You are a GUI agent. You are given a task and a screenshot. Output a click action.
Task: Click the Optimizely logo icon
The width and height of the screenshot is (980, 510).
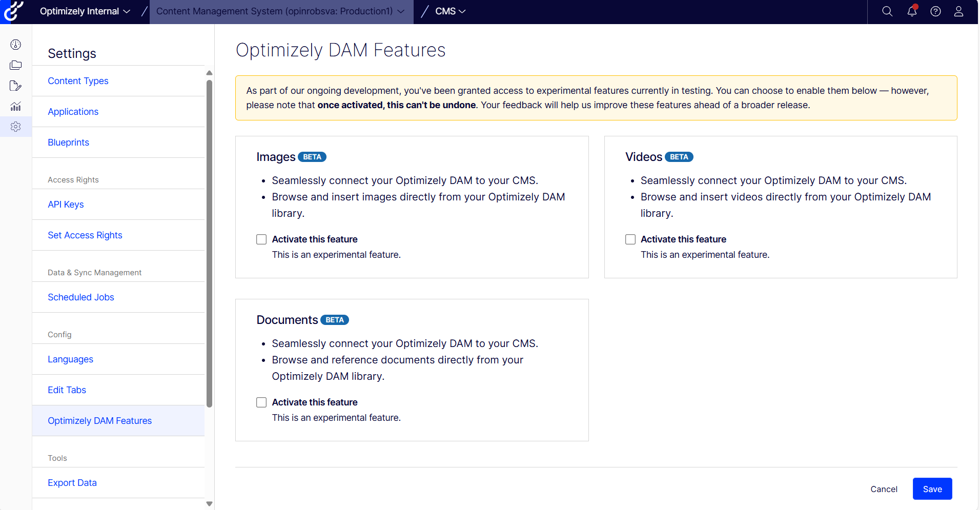click(x=13, y=11)
